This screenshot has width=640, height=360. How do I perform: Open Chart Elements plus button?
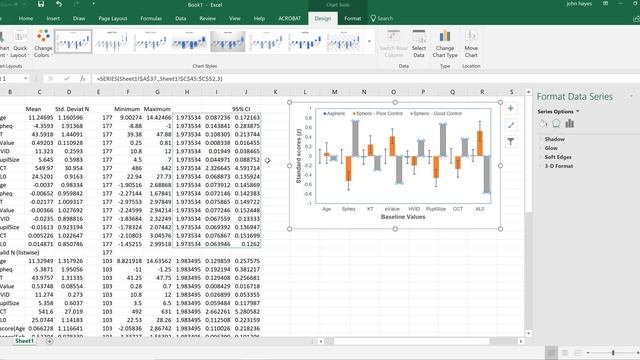point(511,109)
